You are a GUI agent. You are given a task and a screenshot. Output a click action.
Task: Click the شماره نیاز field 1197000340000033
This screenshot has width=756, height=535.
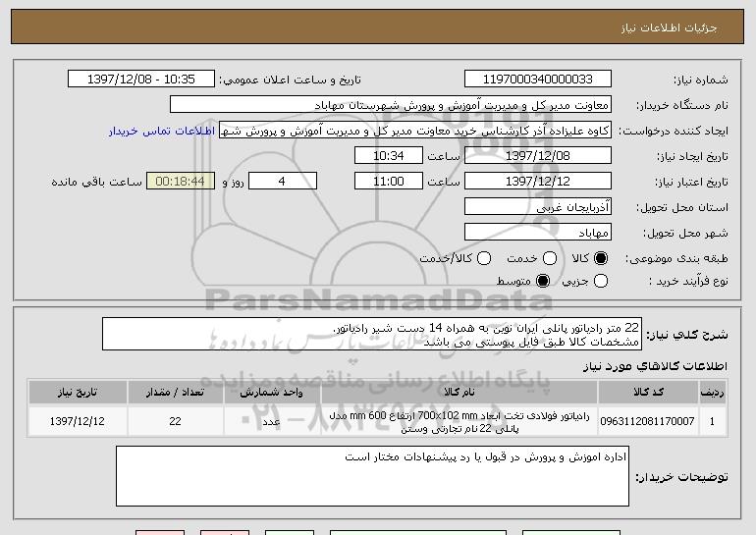point(538,80)
